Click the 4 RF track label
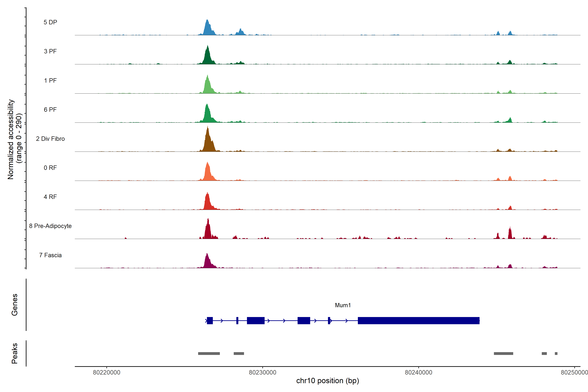 [50, 197]
